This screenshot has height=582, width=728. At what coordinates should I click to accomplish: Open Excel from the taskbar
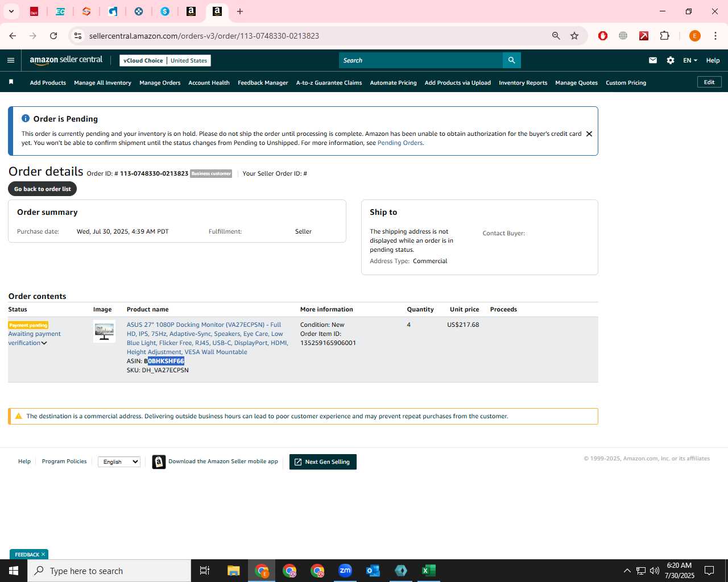(x=429, y=571)
